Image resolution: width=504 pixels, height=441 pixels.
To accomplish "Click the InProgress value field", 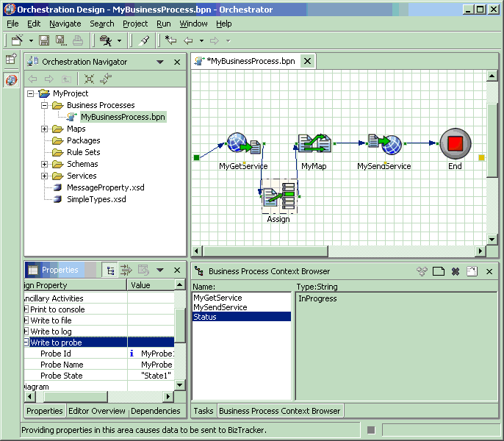I will tap(396, 346).
